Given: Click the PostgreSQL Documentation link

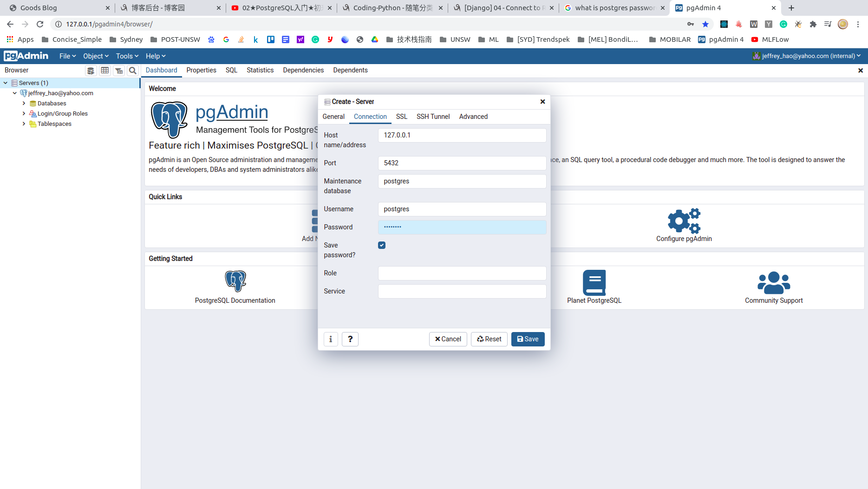Looking at the screenshot, I should 235,300.
